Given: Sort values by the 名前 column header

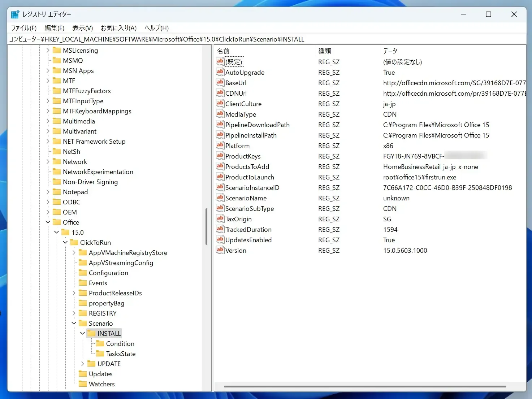Looking at the screenshot, I should pos(265,51).
